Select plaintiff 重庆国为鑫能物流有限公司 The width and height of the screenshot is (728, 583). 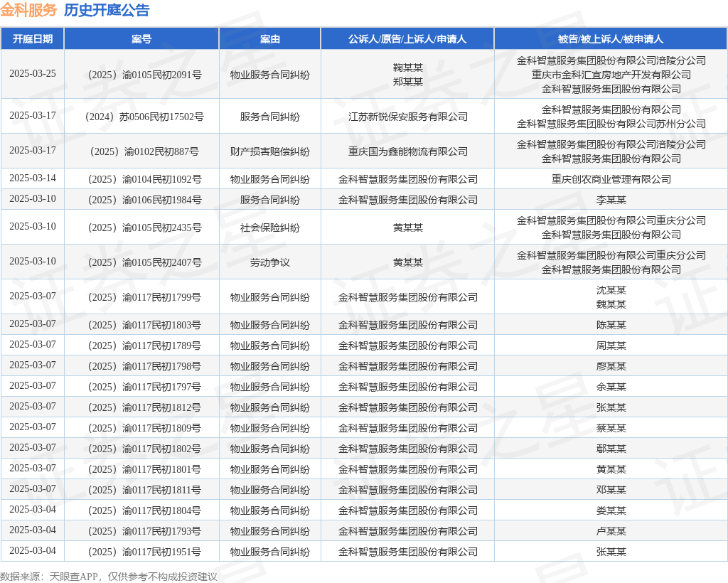(407, 151)
